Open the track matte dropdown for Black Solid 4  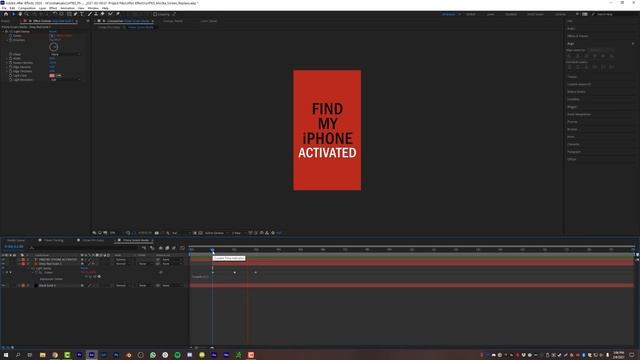click(144, 286)
